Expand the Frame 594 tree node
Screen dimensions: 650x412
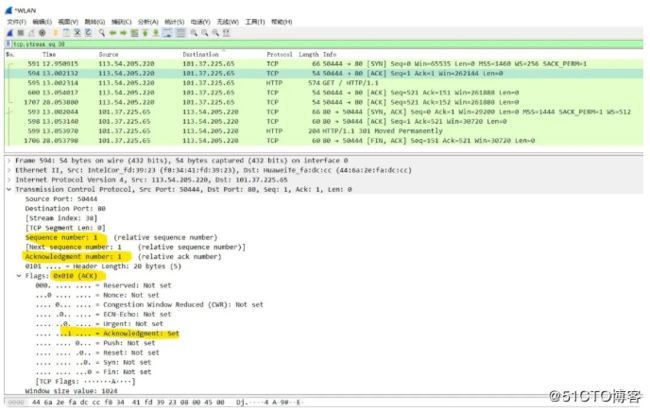point(9,160)
